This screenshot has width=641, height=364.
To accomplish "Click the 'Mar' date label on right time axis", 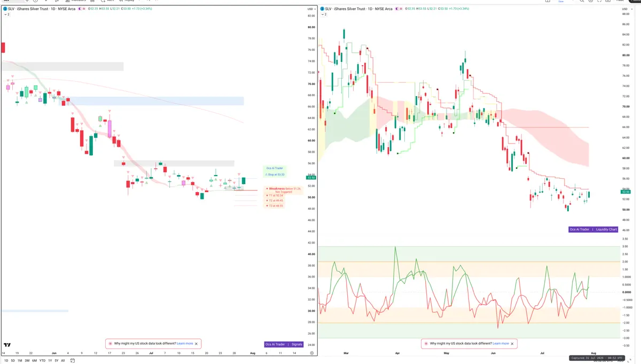I will coord(346,353).
